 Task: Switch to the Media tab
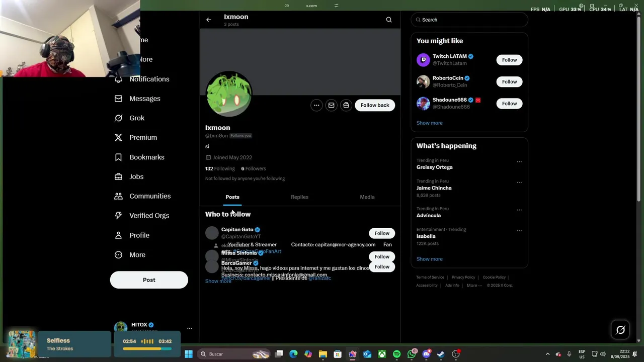[x=367, y=197]
